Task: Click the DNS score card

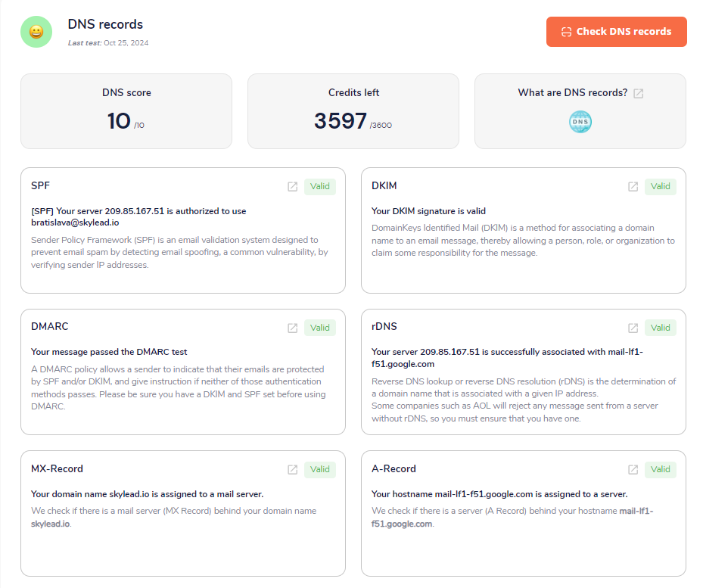Action: (126, 111)
